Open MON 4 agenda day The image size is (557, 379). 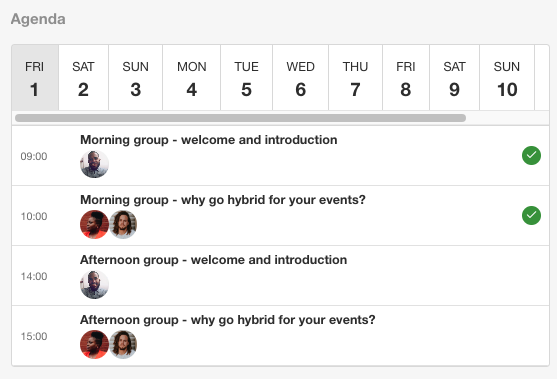pos(191,78)
